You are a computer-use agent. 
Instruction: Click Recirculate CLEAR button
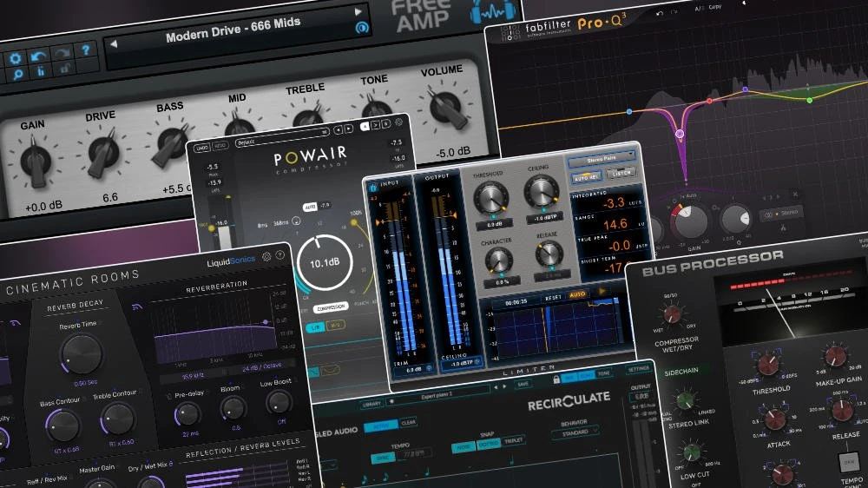tap(409, 423)
